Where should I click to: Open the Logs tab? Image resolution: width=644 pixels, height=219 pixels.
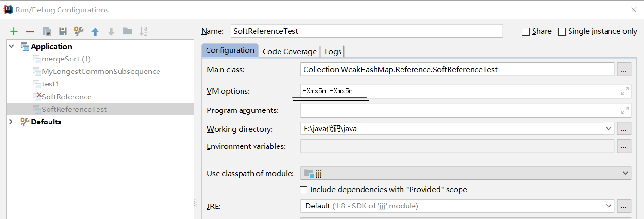[333, 51]
